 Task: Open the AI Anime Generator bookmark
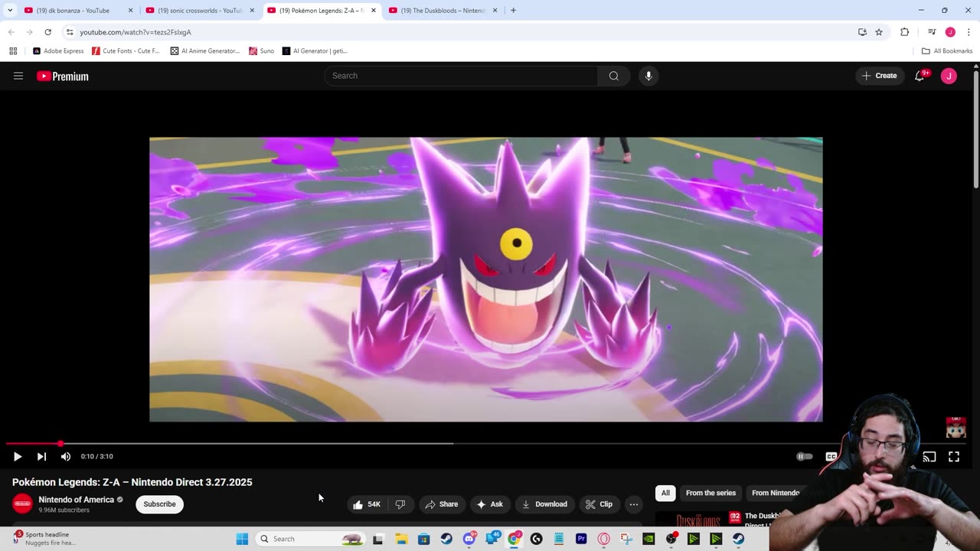205,51
